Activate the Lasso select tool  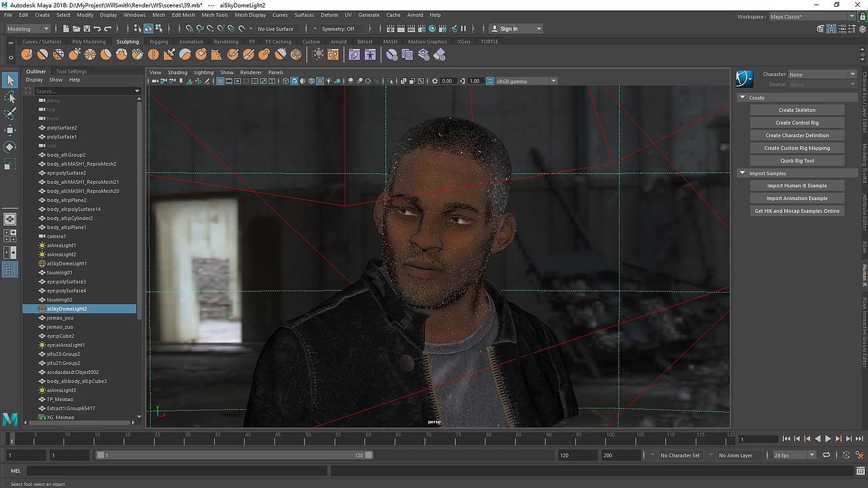coord(9,97)
